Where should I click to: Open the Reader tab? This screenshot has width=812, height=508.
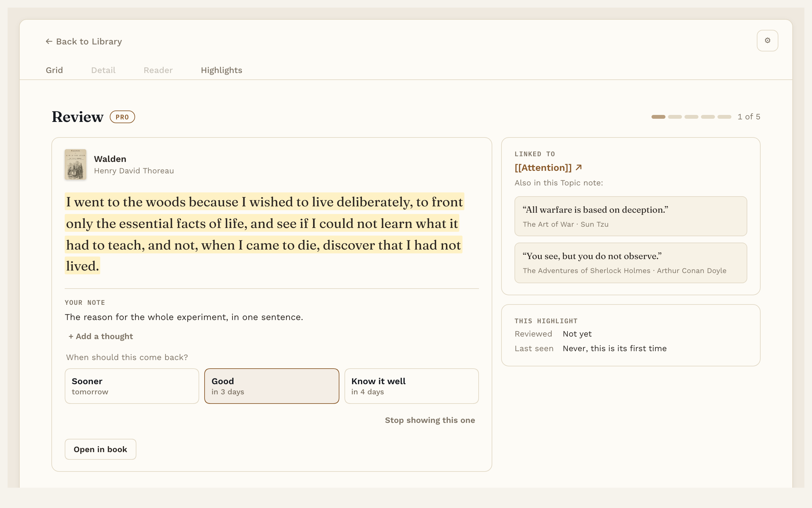tap(158, 70)
